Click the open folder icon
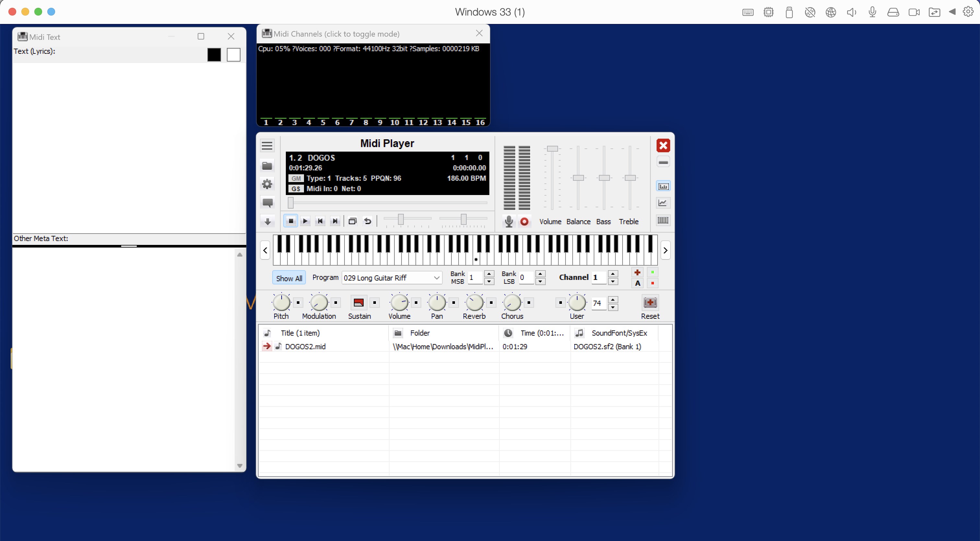Screen dimensions: 980x541 click(x=267, y=166)
